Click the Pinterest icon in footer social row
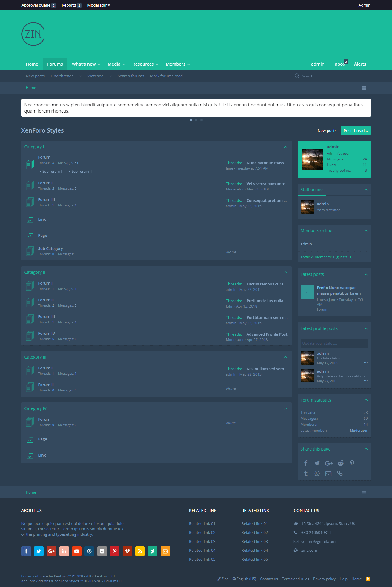The width and height of the screenshot is (392, 587). (115, 551)
